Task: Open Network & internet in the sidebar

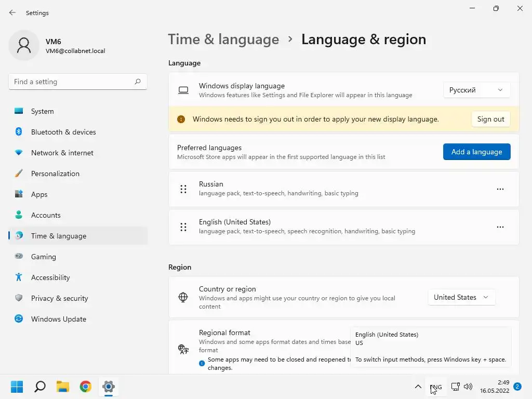Action: click(78, 153)
